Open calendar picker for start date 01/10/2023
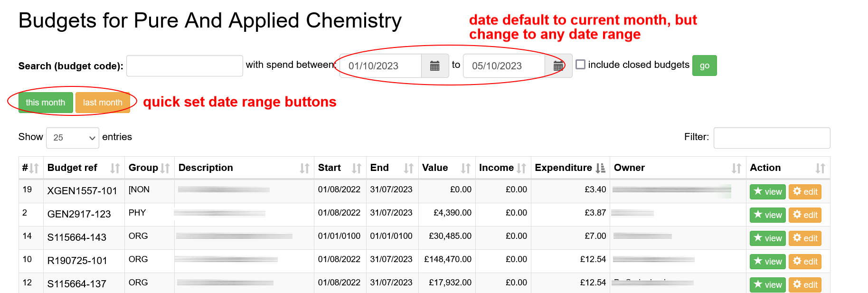This screenshot has height=293, width=868. point(434,66)
